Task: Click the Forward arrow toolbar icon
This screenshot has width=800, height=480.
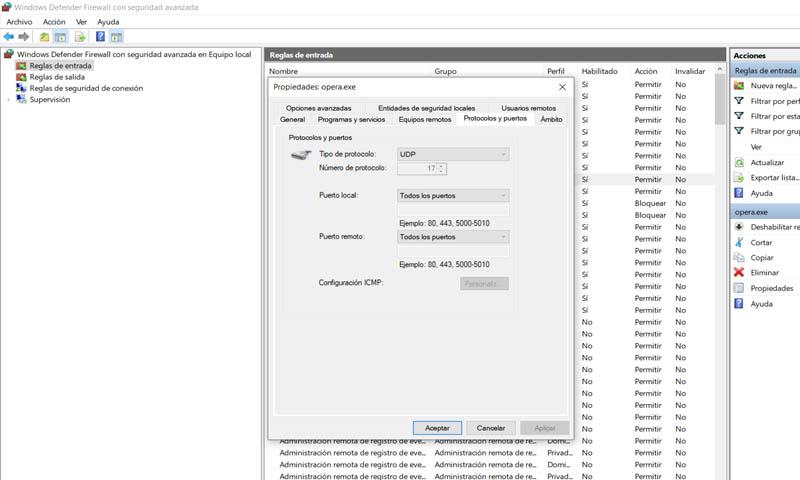Action: (23, 37)
